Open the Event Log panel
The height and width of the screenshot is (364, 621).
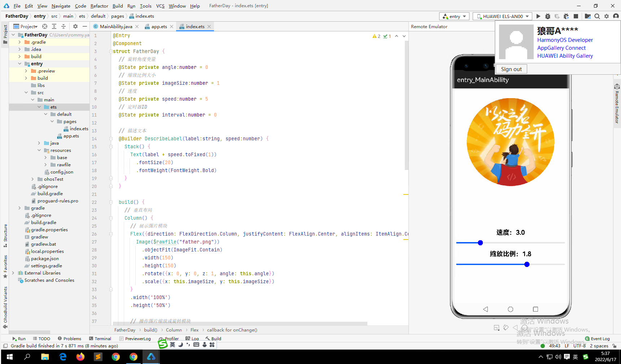tap(597, 339)
